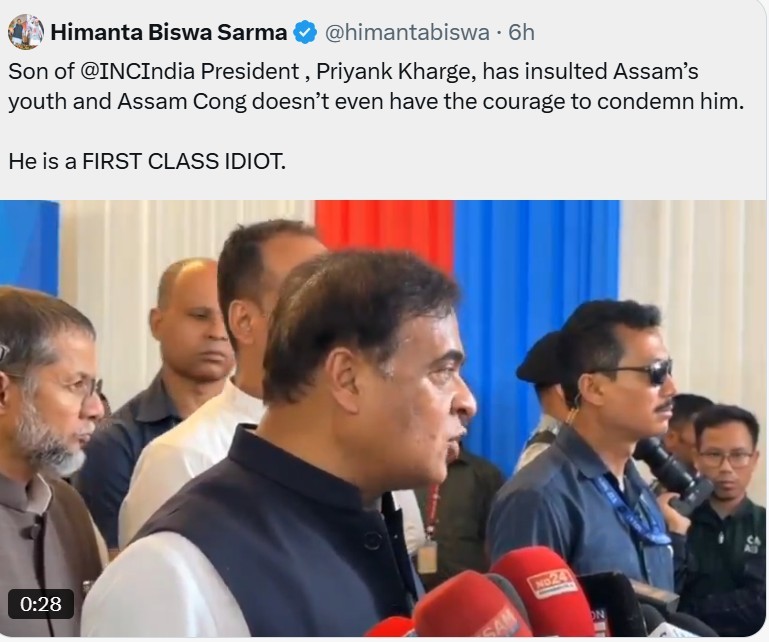Click the sunglasses on the security man

644,372
